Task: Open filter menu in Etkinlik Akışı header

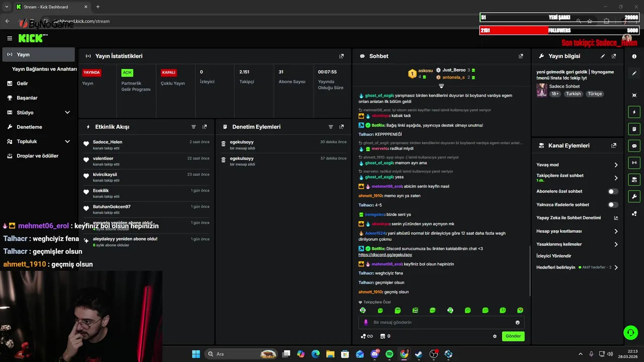Action: [194, 127]
